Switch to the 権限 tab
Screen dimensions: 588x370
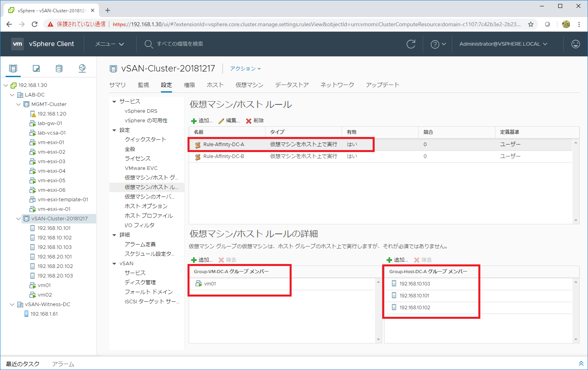pyautogui.click(x=190, y=85)
